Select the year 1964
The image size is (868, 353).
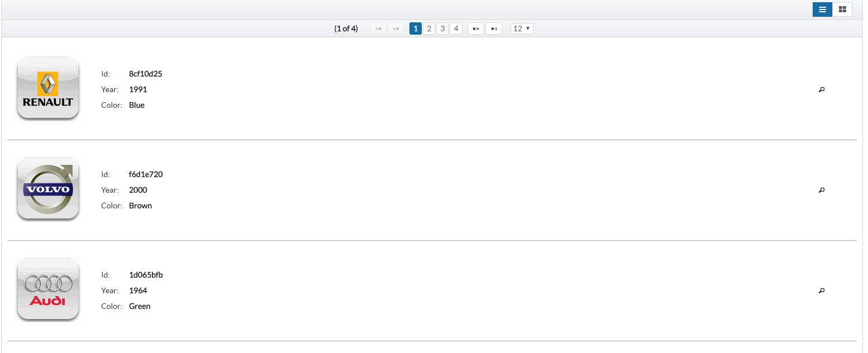click(x=138, y=290)
